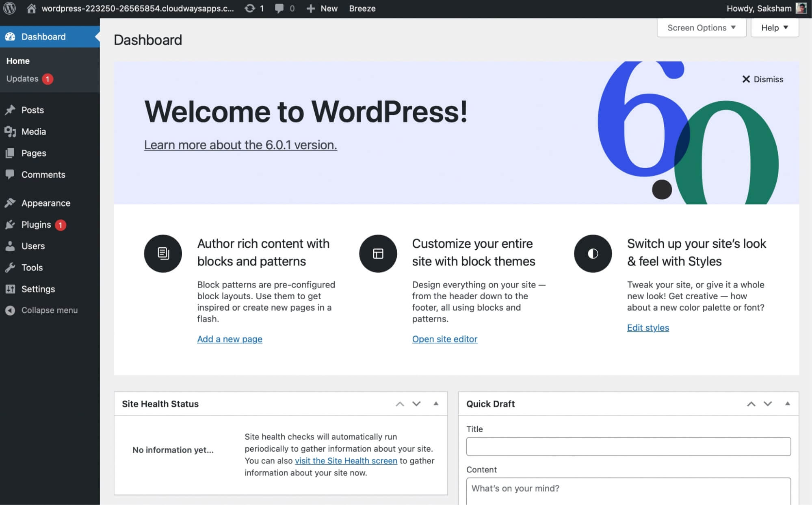Screen dimensions: 812x505
Task: Click the Collapse menu arrow icon
Action: click(10, 310)
